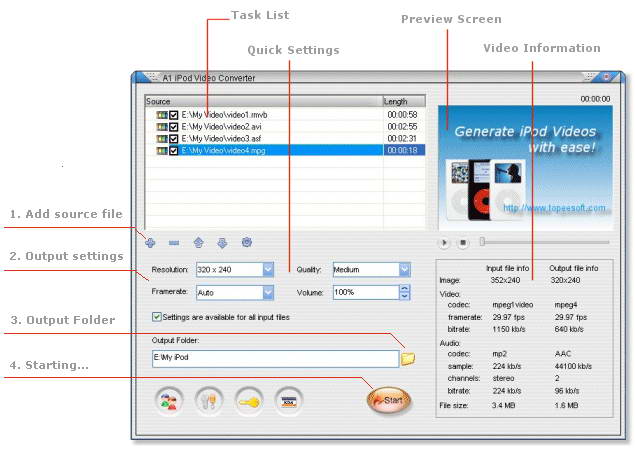635x450 pixels.
Task: Uncheck the video2.avi task checkbox
Action: [x=174, y=127]
